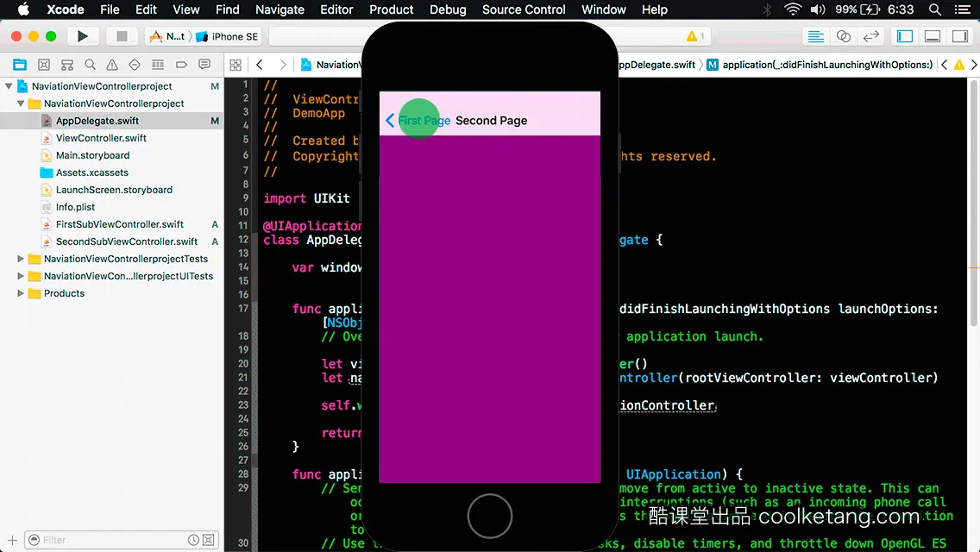
Task: Open the scheme selector dropdown
Action: click(x=166, y=36)
